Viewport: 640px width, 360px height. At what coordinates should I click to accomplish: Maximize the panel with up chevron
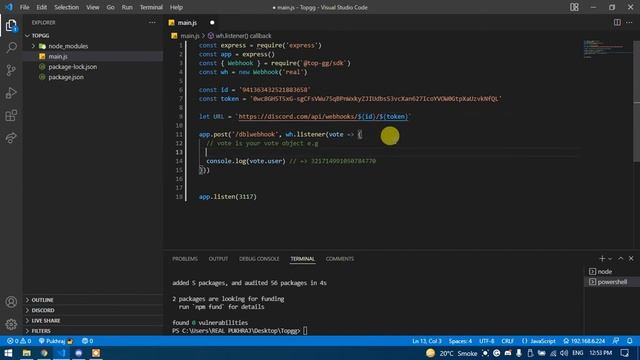pyautogui.click(x=621, y=258)
